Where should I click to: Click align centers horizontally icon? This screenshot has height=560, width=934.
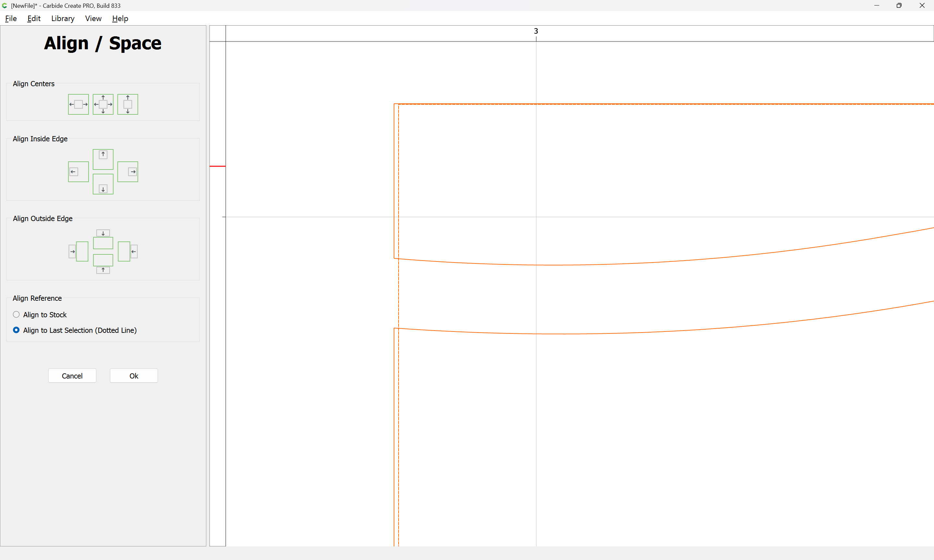[x=78, y=104]
